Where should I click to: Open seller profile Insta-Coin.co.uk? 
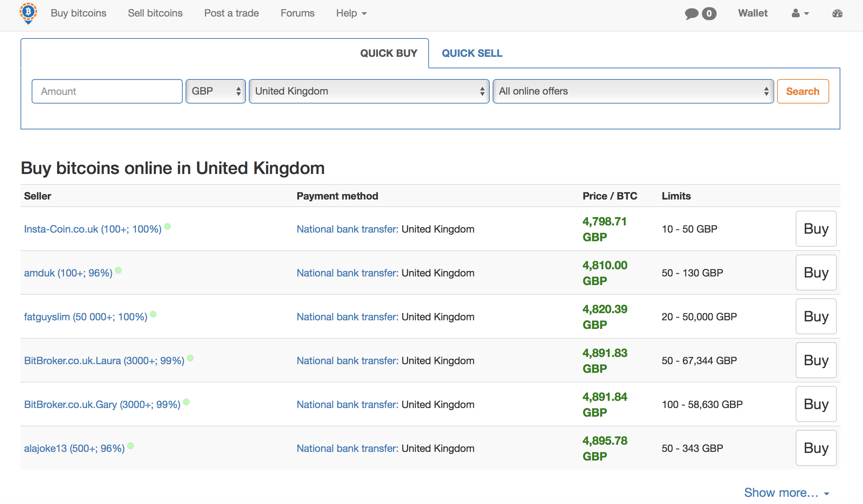point(93,229)
